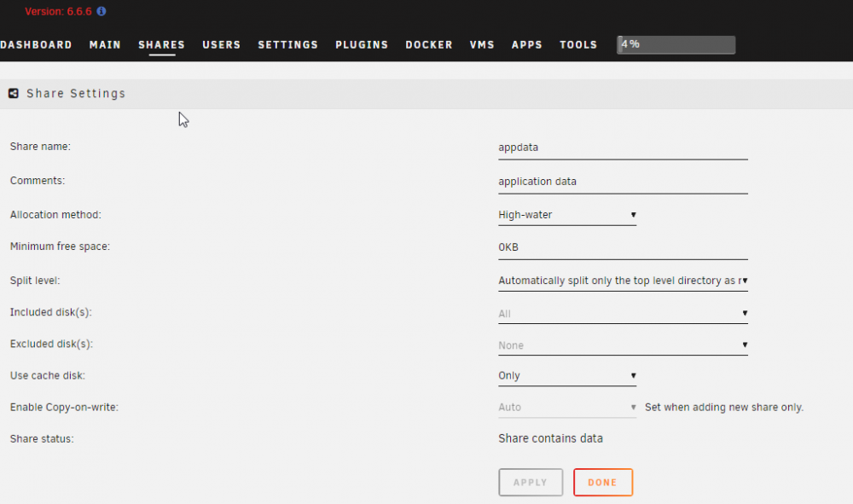The width and height of the screenshot is (853, 504).
Task: Click the Enable Copy-on-write label
Action: tap(64, 408)
